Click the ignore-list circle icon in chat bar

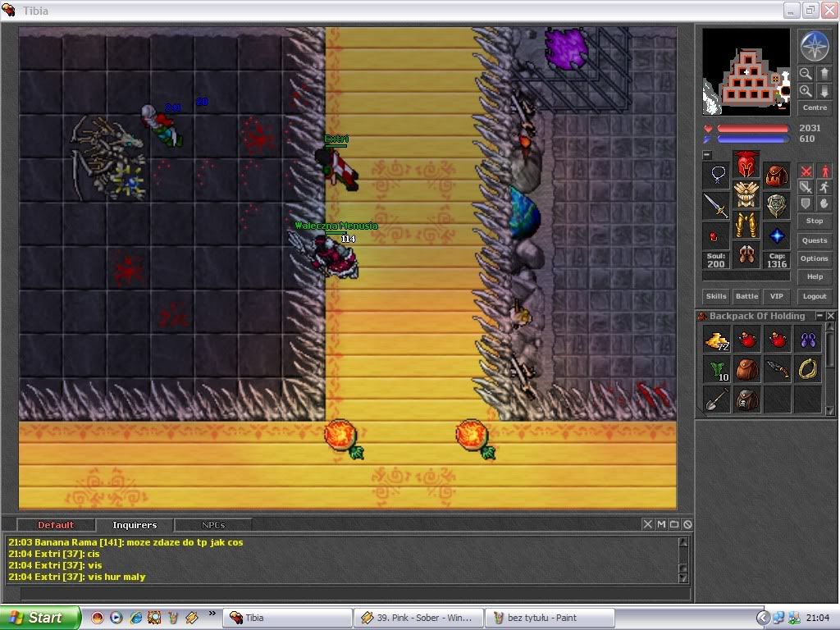point(688,524)
